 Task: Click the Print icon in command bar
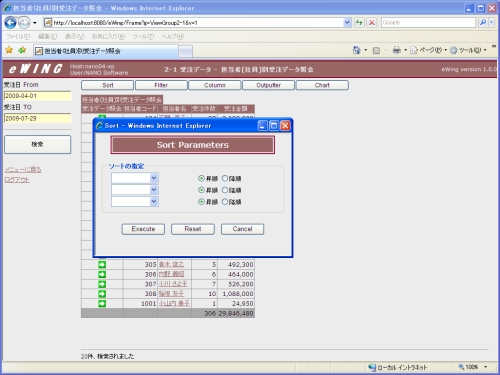tap(396, 50)
